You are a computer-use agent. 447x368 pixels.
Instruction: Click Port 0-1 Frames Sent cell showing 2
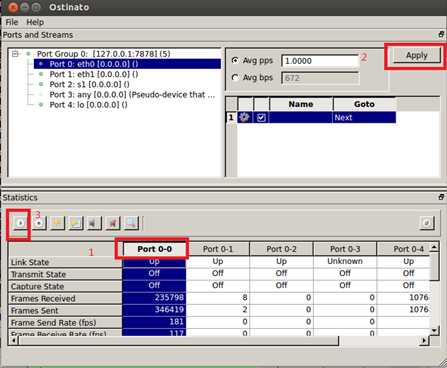218,310
